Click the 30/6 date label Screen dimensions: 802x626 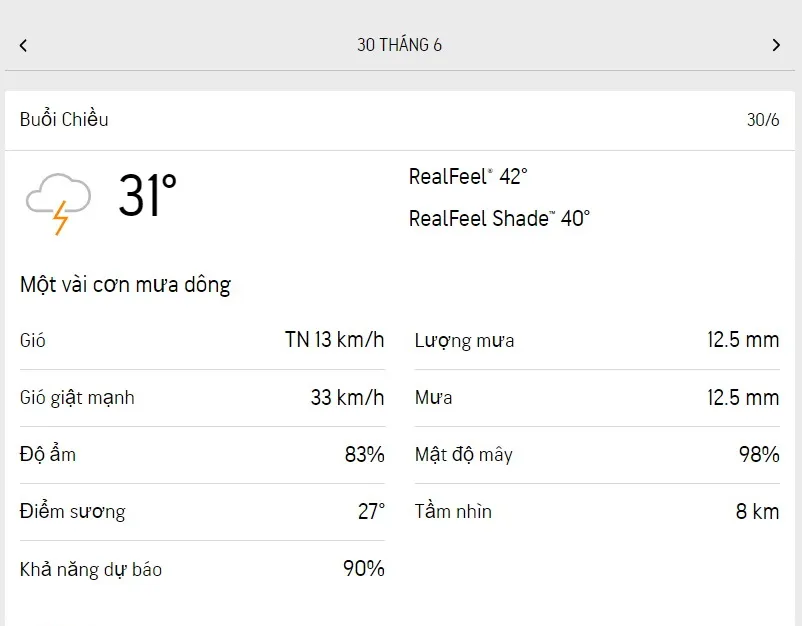point(762,120)
